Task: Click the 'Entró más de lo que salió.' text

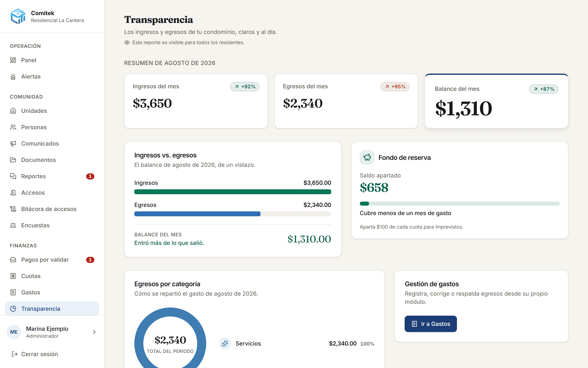Action: point(169,243)
